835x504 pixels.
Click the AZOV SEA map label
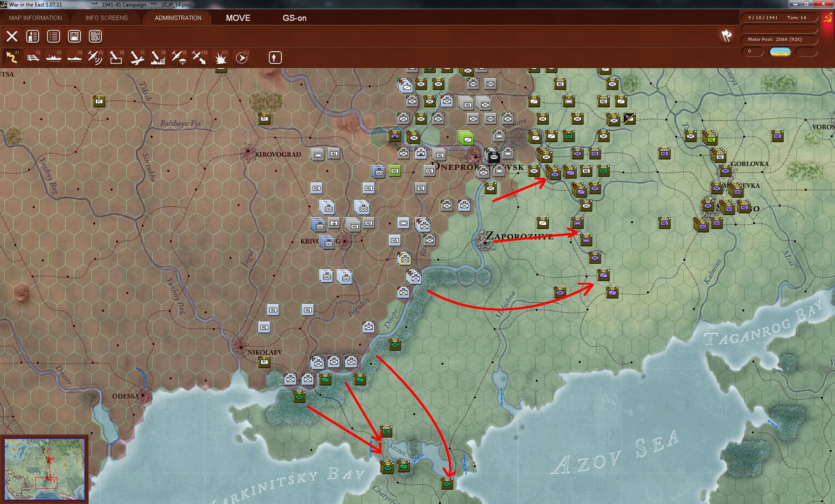click(x=615, y=453)
